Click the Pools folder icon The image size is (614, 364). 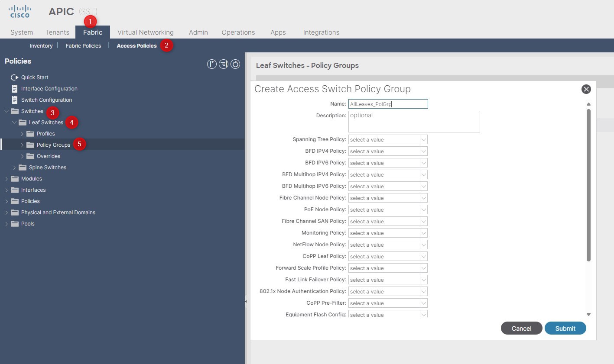[15, 224]
